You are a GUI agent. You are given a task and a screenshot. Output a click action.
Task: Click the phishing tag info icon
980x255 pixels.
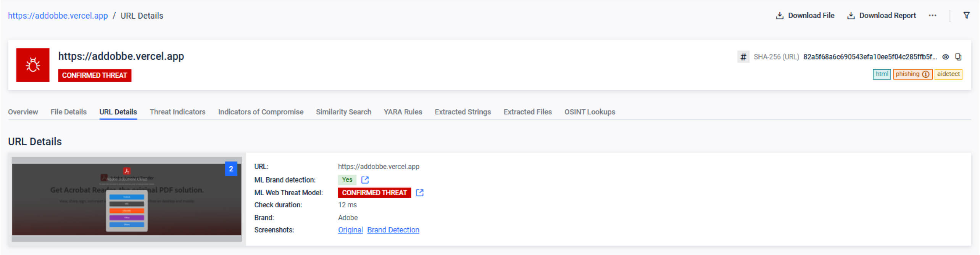[925, 74]
